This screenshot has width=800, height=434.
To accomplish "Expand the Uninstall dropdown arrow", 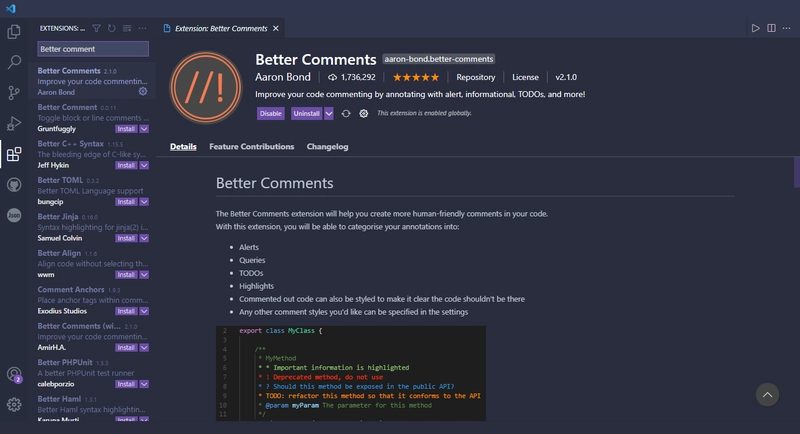I will (x=329, y=114).
